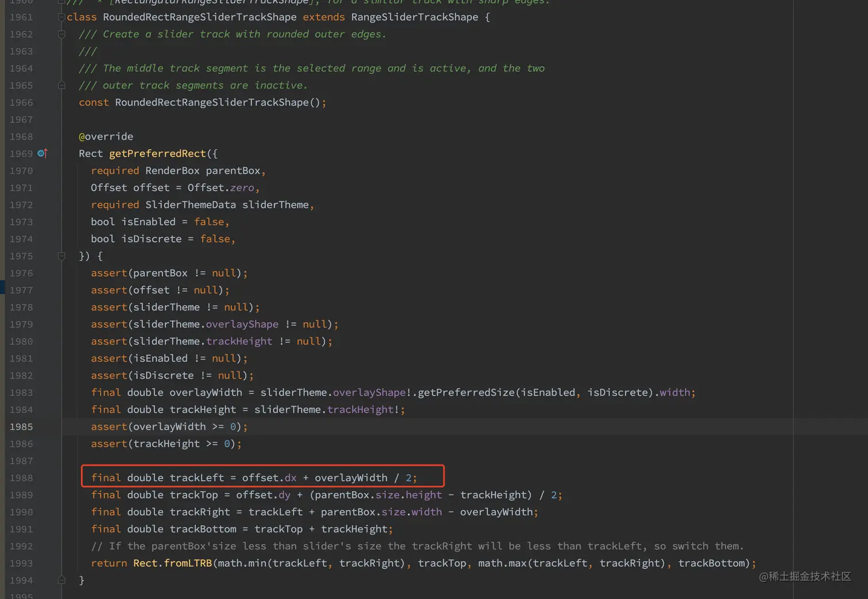Click the trackRight variable declaration on line 1990
Viewport: 868px width, 599px height.
[200, 512]
